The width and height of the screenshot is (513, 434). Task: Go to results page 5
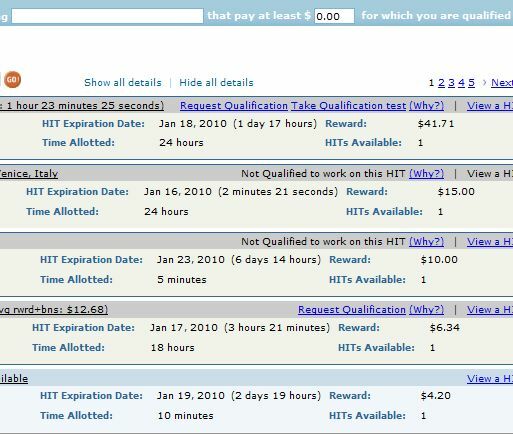point(471,83)
